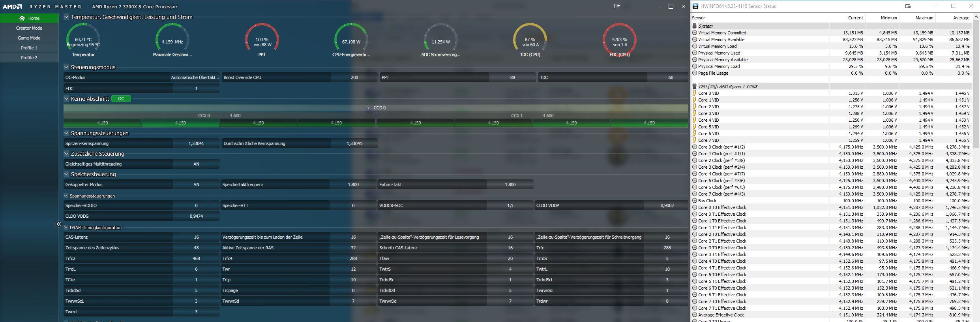The height and width of the screenshot is (322, 980).
Task: Click the CAS-Latenz value 16
Action: (196, 237)
